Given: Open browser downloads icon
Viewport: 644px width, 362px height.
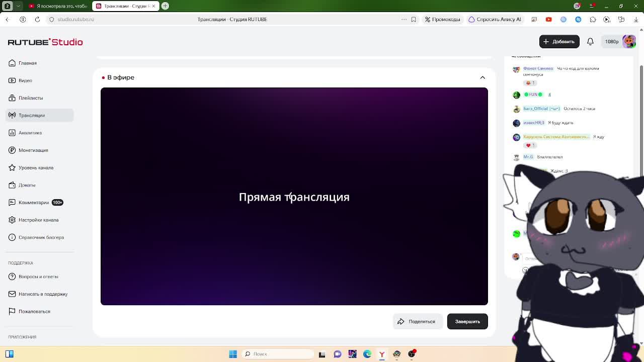Looking at the screenshot, I should tap(636, 19).
